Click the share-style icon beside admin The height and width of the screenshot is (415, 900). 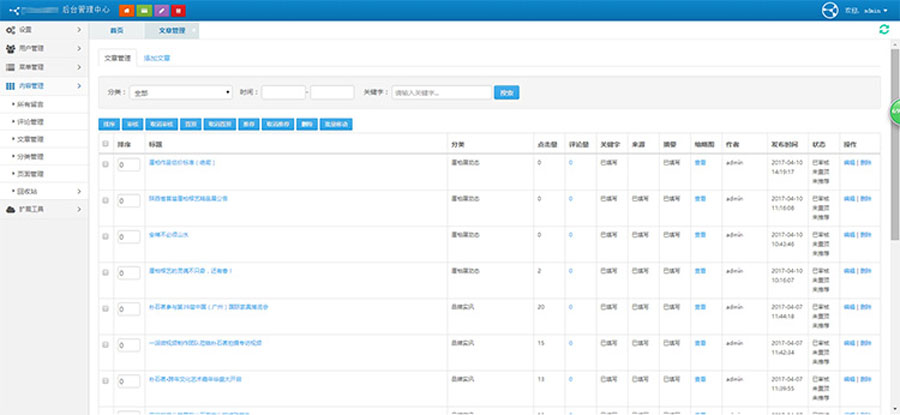(829, 10)
